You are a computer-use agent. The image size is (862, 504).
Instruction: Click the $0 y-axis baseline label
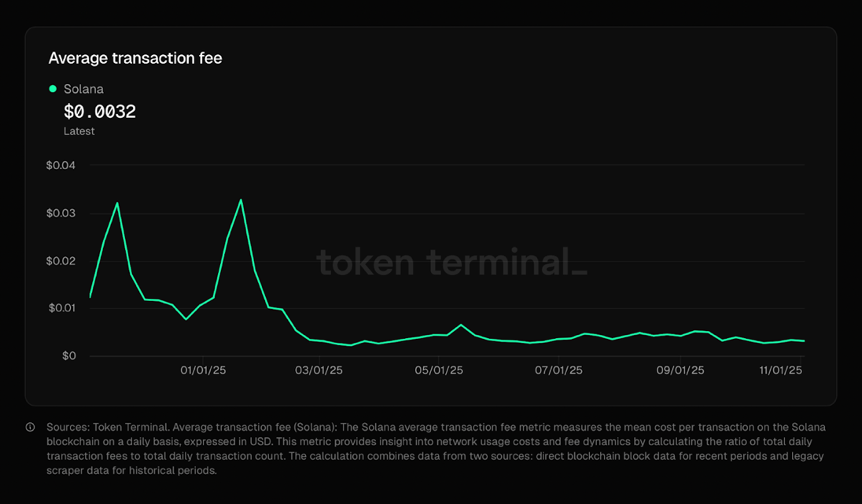click(69, 356)
